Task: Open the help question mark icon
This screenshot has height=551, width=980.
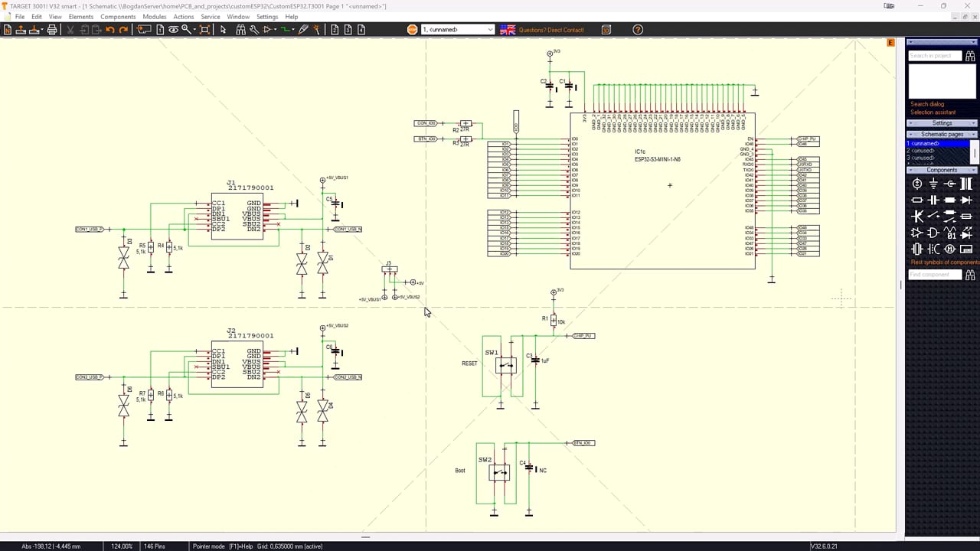Action: pyautogui.click(x=638, y=30)
